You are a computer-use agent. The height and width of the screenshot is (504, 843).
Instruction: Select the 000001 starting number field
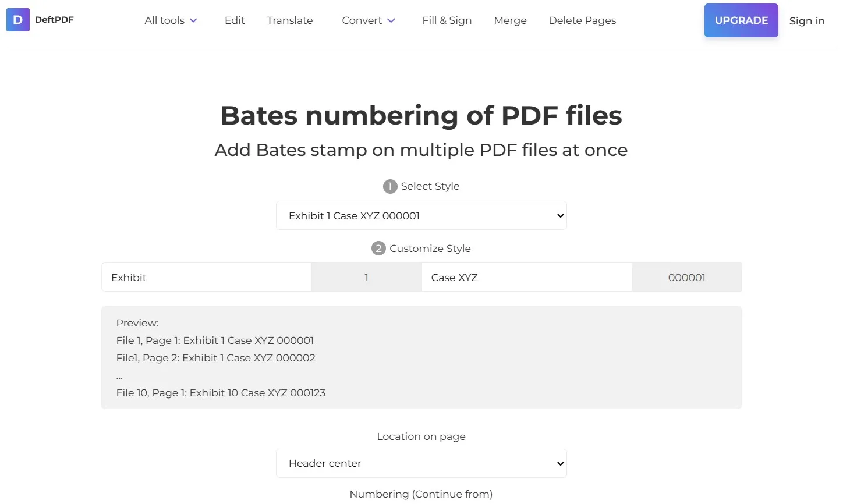tap(686, 277)
